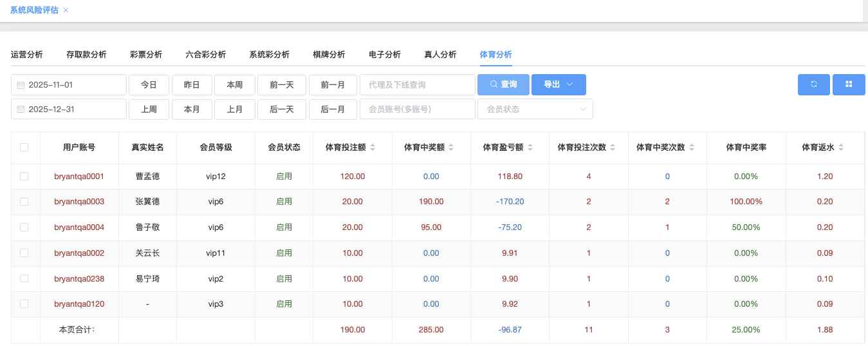Switch to the 彩票分析 tab

tap(146, 55)
